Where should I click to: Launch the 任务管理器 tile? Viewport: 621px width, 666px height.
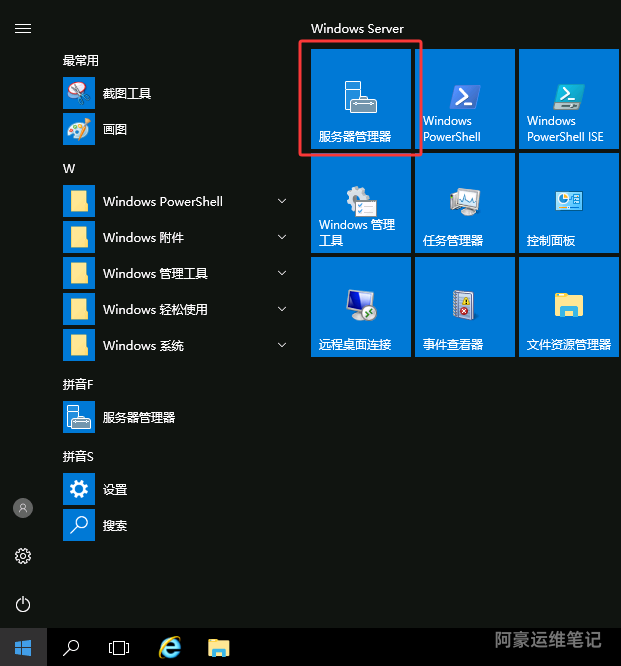pos(465,203)
